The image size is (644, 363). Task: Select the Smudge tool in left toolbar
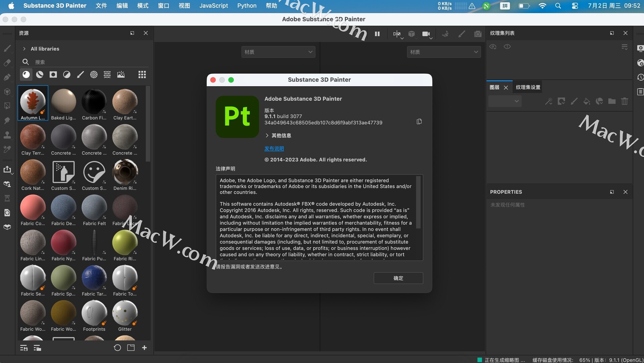point(7,120)
